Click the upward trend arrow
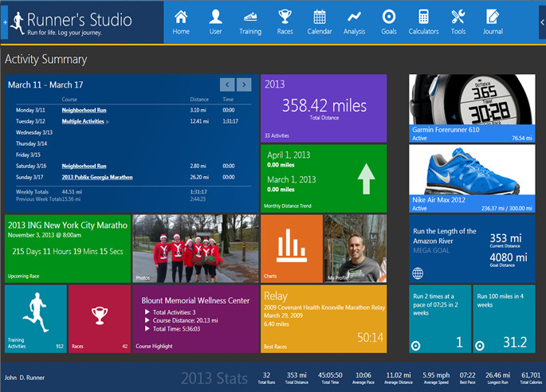 coord(366,178)
